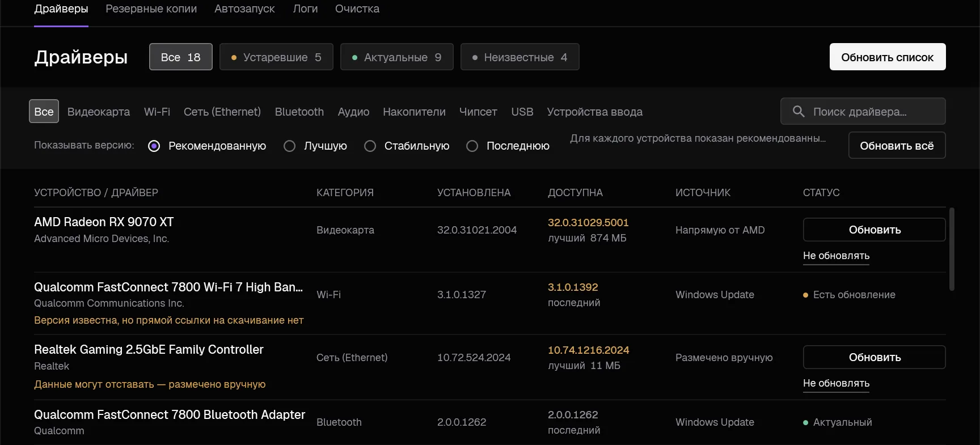Click the search magnifier icon
The height and width of the screenshot is (445, 980).
(799, 112)
